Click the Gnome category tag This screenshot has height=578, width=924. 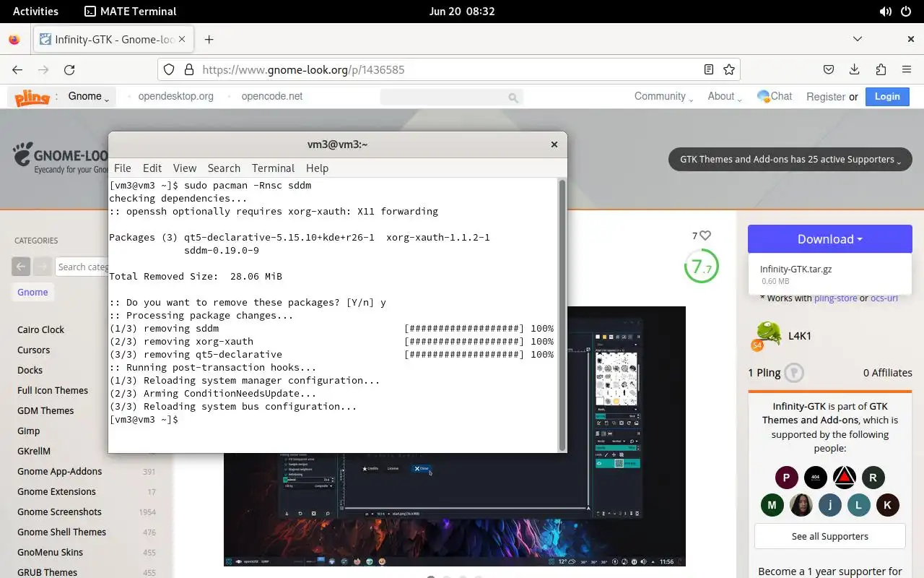point(32,292)
